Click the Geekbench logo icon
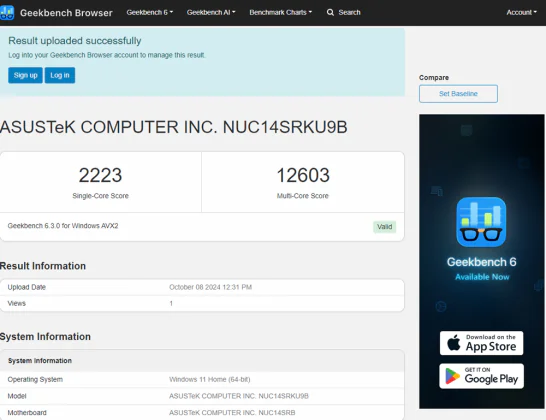Image resolution: width=546 pixels, height=420 pixels. (x=7, y=13)
